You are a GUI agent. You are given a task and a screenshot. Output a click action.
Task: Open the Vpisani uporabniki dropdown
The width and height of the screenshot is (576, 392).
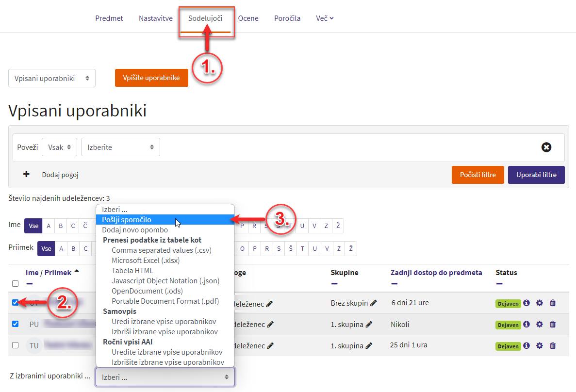52,78
